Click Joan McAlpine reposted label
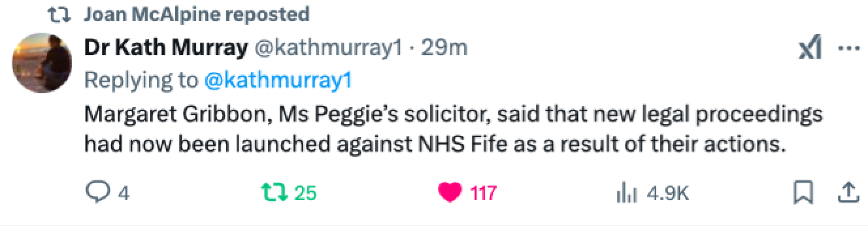The image size is (868, 230). 196,14
